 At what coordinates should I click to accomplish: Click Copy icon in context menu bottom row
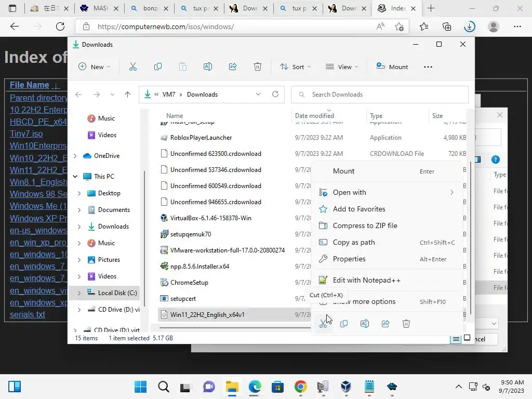[344, 324]
